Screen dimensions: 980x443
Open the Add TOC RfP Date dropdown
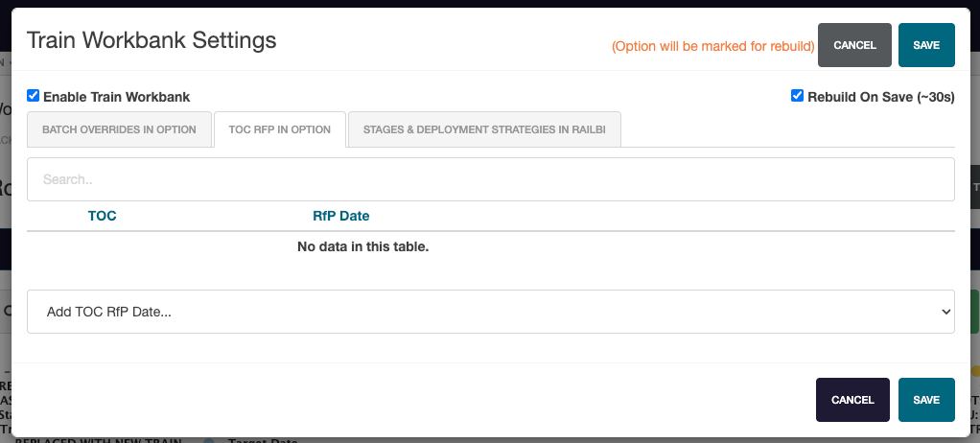[490, 312]
